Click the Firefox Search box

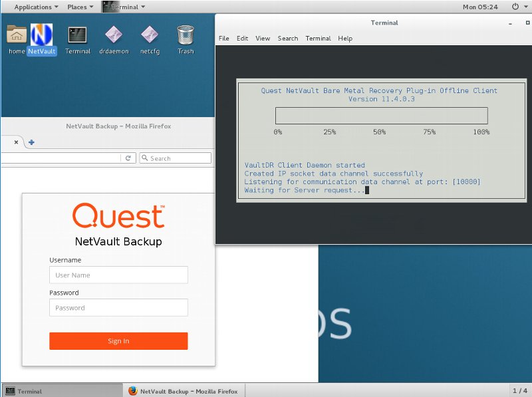click(176, 158)
